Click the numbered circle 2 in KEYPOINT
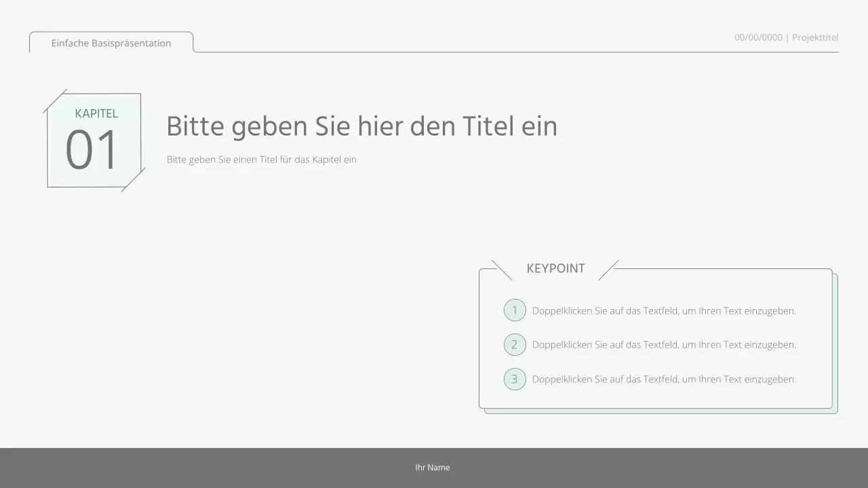Image resolution: width=868 pixels, height=488 pixels. click(x=515, y=344)
